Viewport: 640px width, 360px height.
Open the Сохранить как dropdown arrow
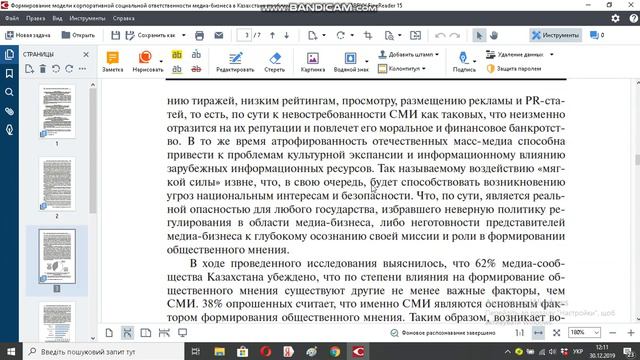184,36
